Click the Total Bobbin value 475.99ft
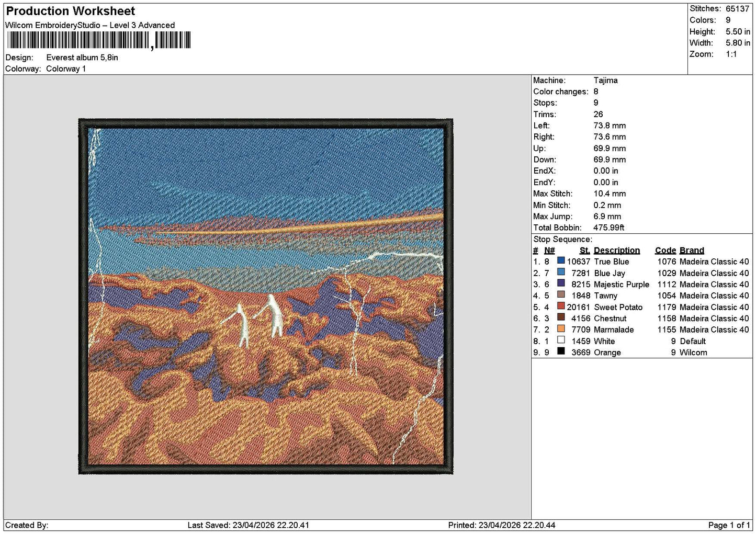Screen dimensions: 756x534 tap(609, 228)
